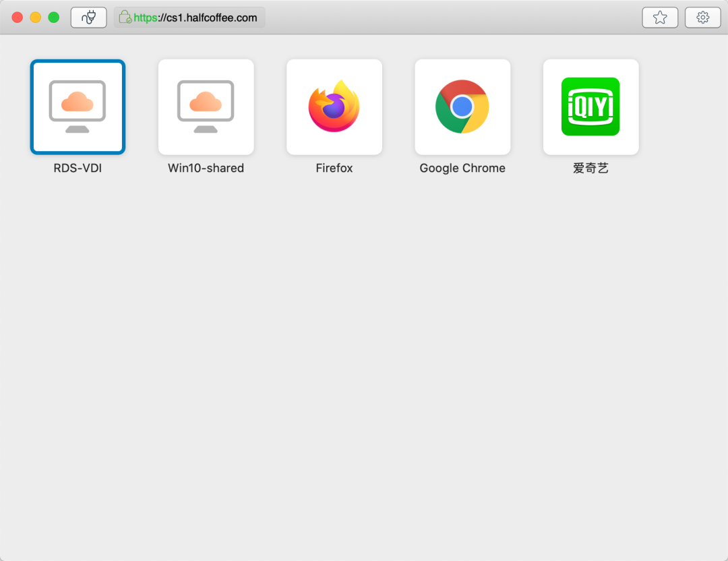Click the Firefox label text
The height and width of the screenshot is (561, 728).
[x=334, y=168]
